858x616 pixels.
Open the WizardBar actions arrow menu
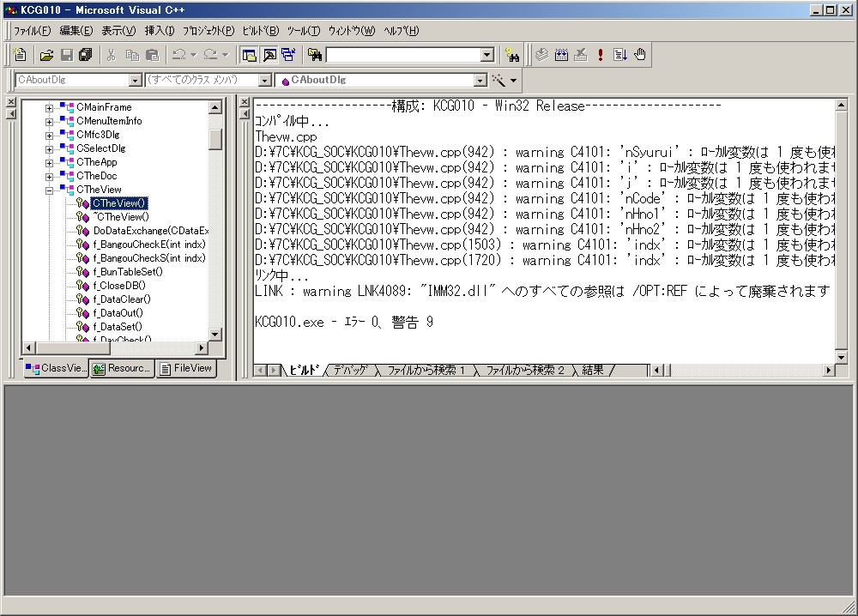[513, 81]
